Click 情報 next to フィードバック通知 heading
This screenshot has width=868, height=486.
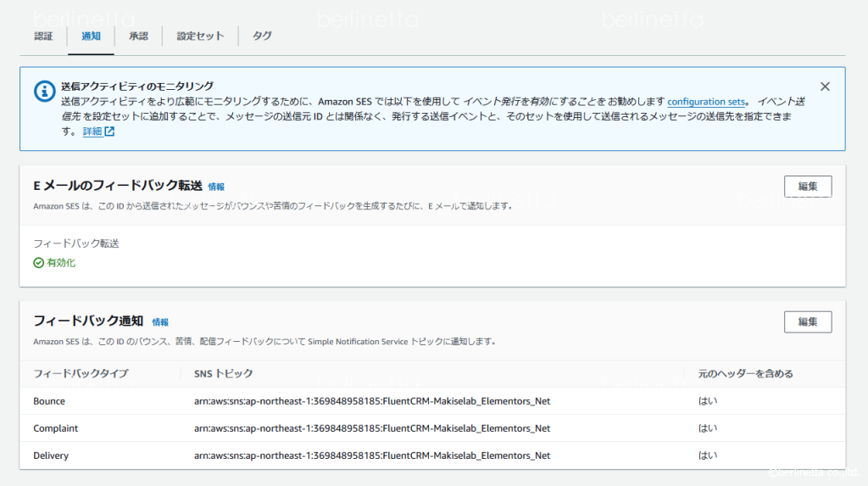(160, 322)
